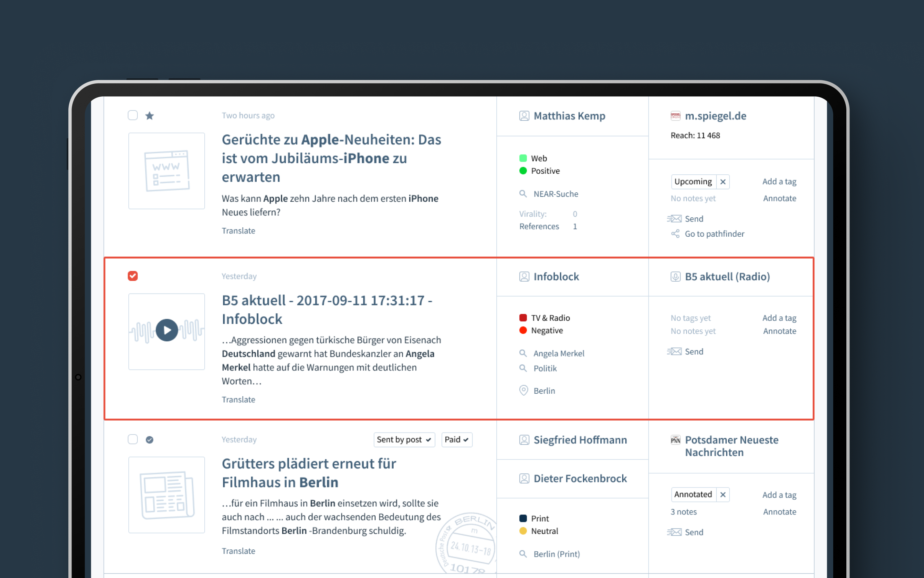This screenshot has height=578, width=924.
Task: Open the B5 aktuell 2017-09-11 Infoblock headline
Action: [x=327, y=310]
